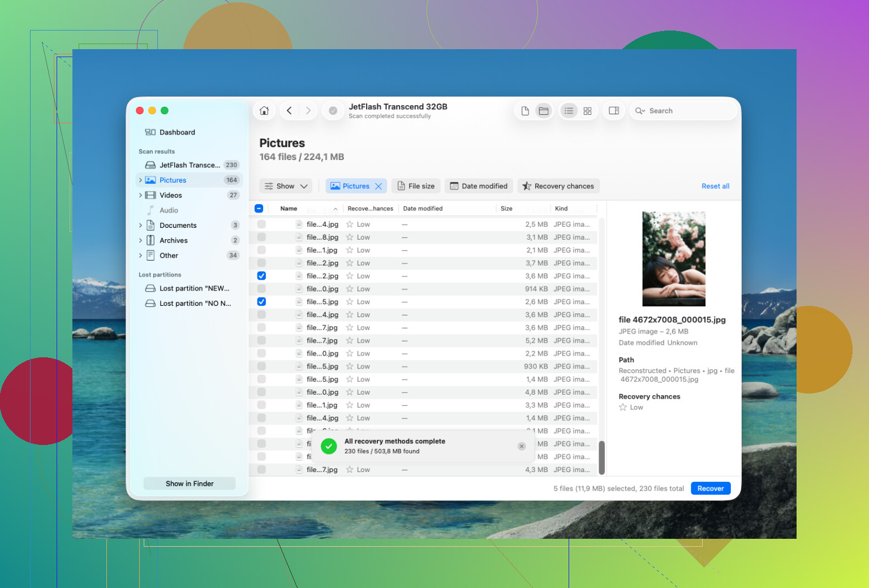Open the Show dropdown filter
This screenshot has width=869, height=588.
coord(286,186)
